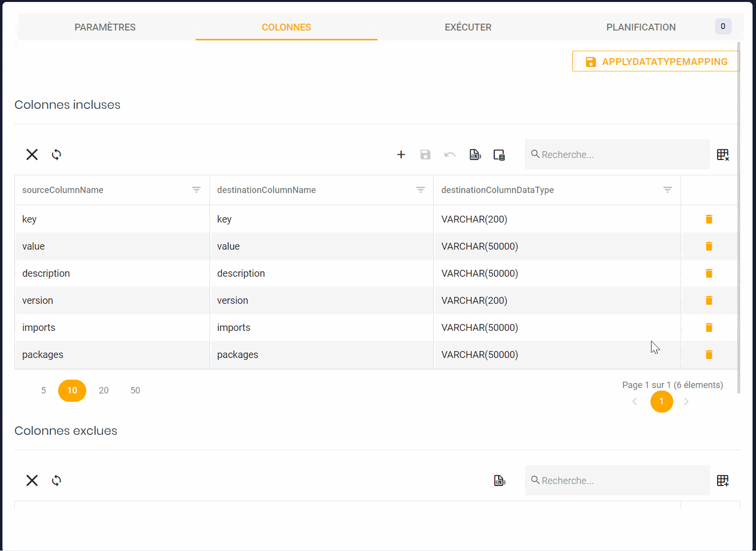Delete the value row
Viewport: 756px width, 551px height.
[709, 246]
